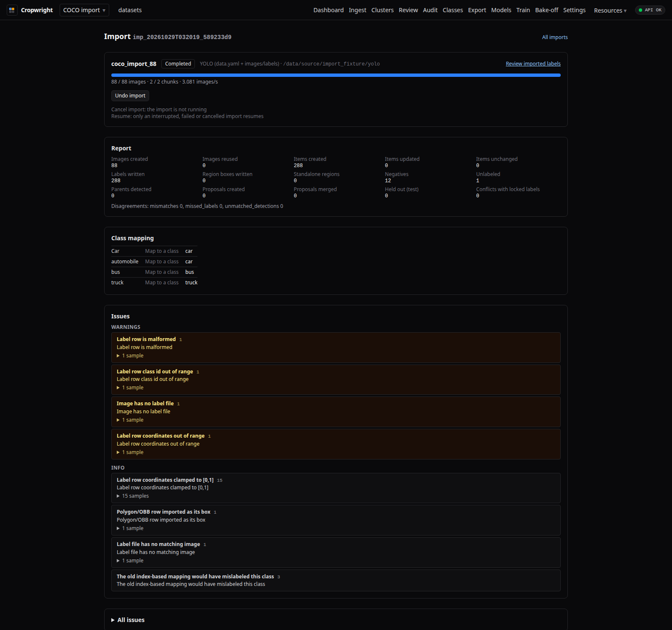Click the old index-based mapping info issue
This screenshot has width=672, height=630.
point(336,580)
